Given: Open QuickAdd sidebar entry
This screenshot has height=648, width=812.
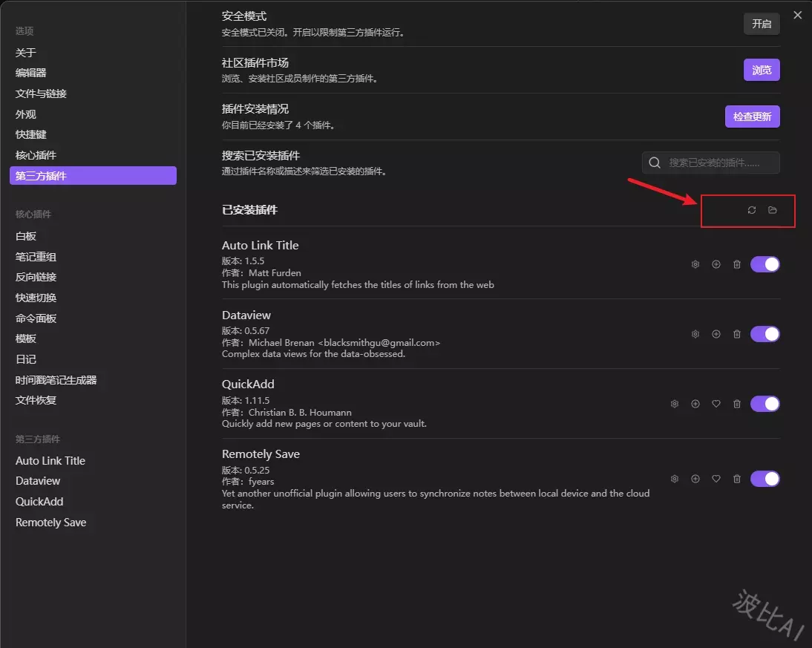Looking at the screenshot, I should click(x=94, y=502).
